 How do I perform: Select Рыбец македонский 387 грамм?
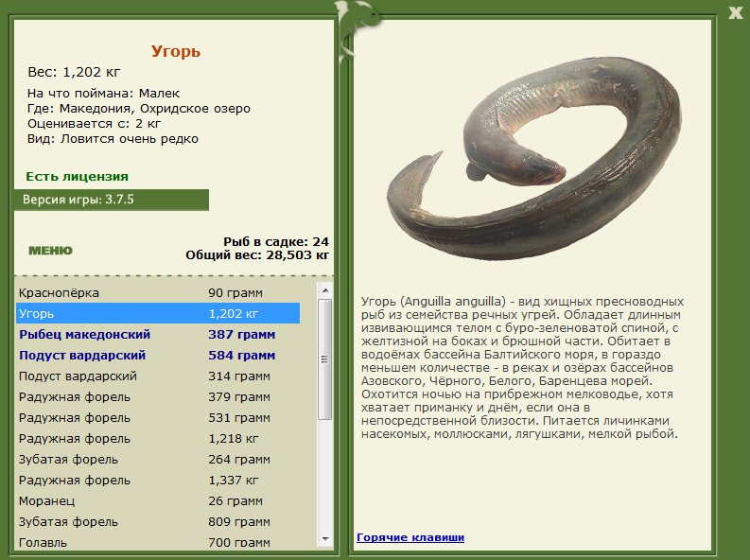(x=158, y=334)
